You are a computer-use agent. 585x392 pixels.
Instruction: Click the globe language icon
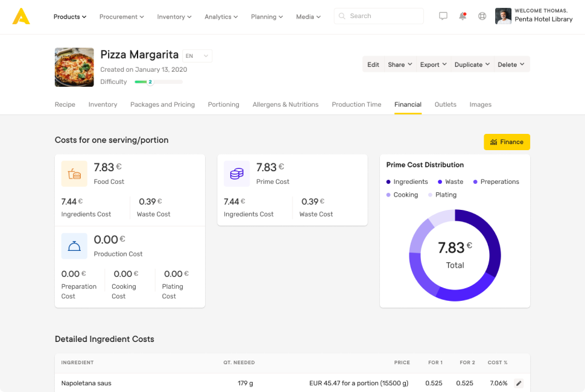482,16
